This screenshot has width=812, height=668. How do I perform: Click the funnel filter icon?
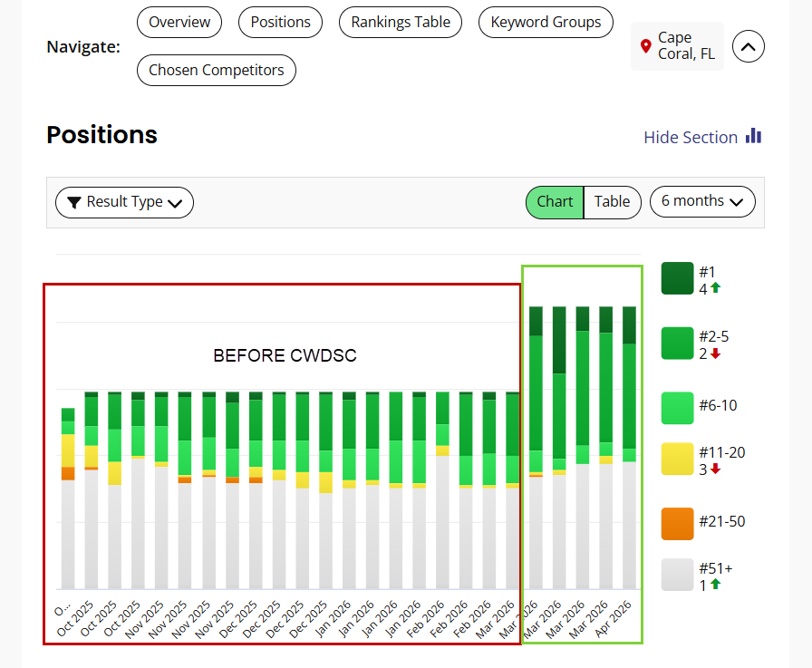click(x=74, y=202)
